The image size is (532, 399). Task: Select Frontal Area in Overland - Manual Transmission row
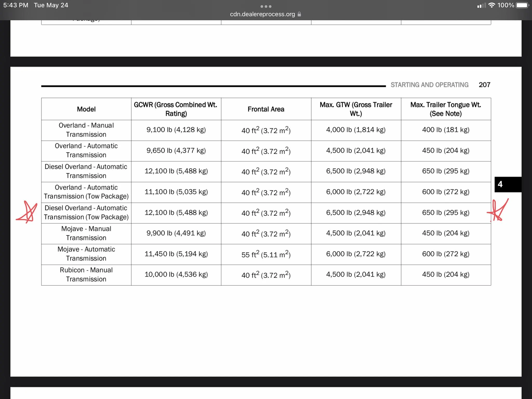pyautogui.click(x=266, y=130)
